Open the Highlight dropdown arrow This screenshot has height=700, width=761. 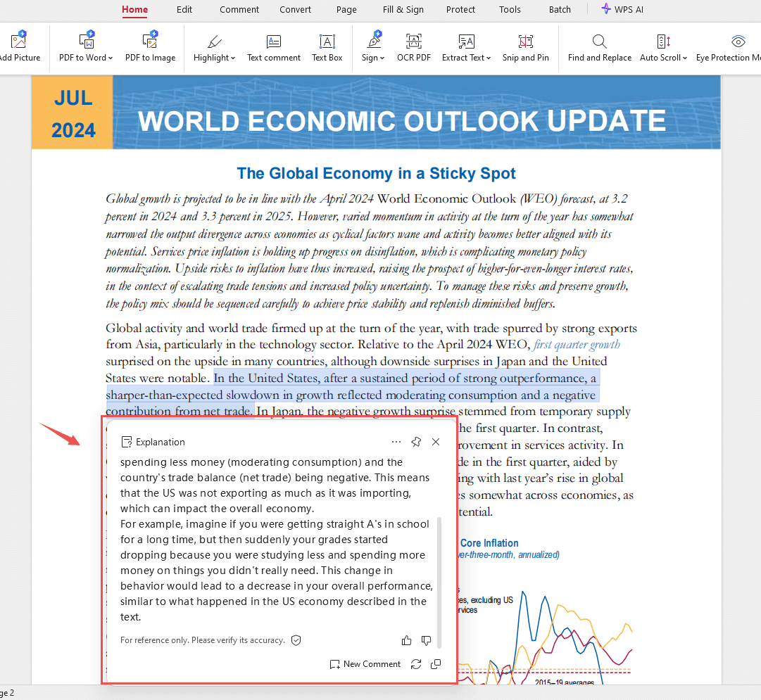232,58
